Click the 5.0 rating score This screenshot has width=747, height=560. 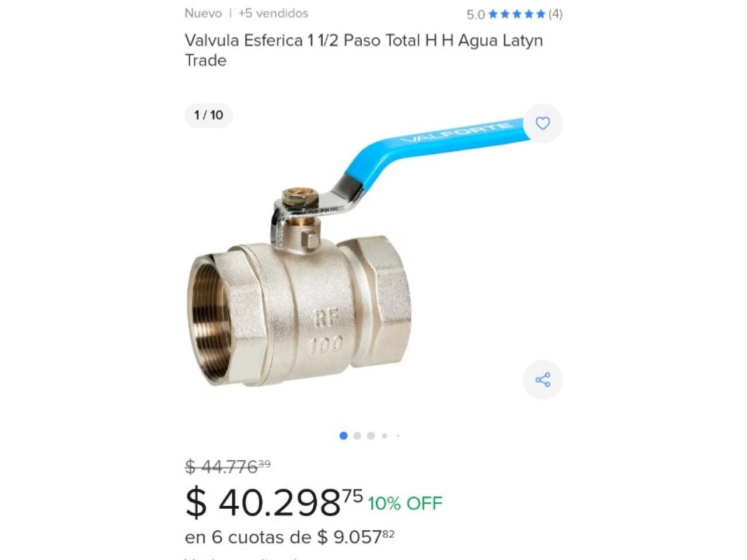(x=476, y=15)
